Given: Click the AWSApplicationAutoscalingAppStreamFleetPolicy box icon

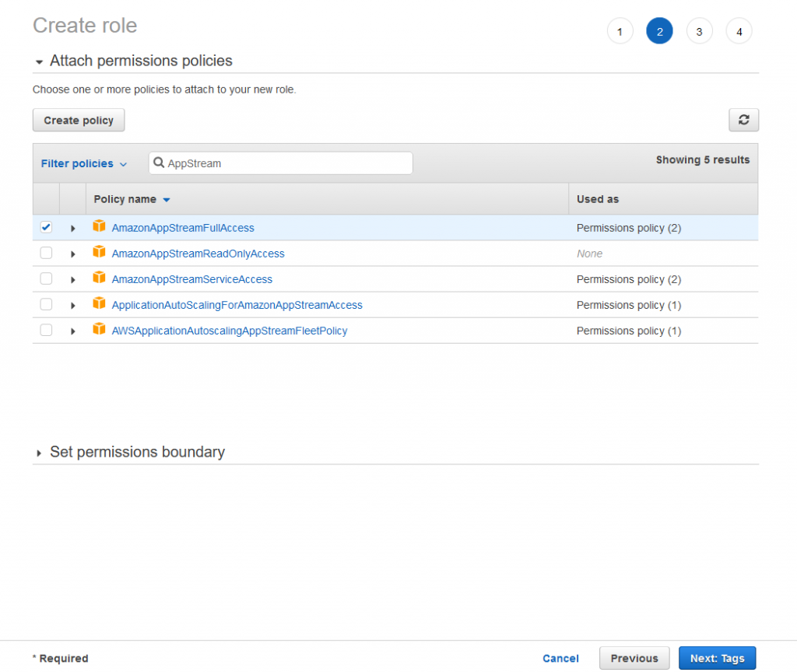Looking at the screenshot, I should 99,329.
